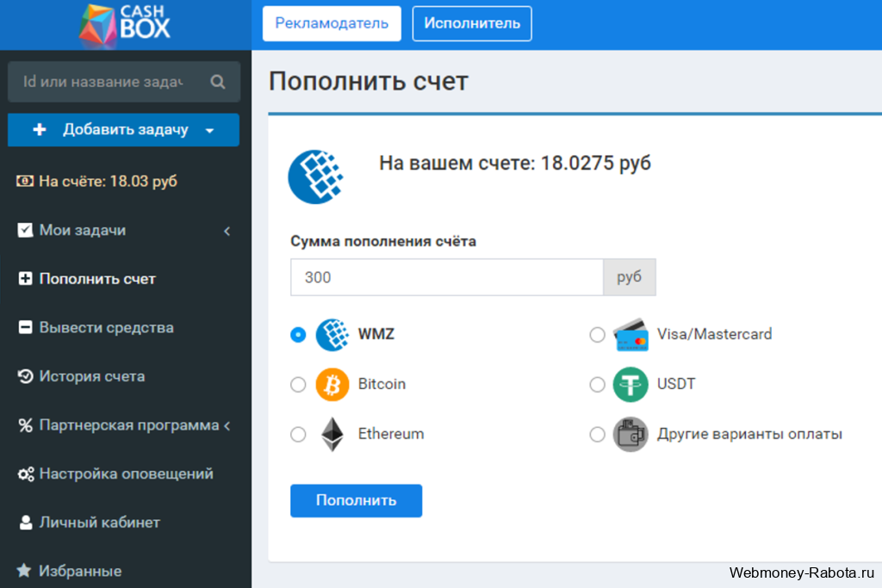
Task: Switch to the Рекламодатель tab
Action: [x=332, y=23]
